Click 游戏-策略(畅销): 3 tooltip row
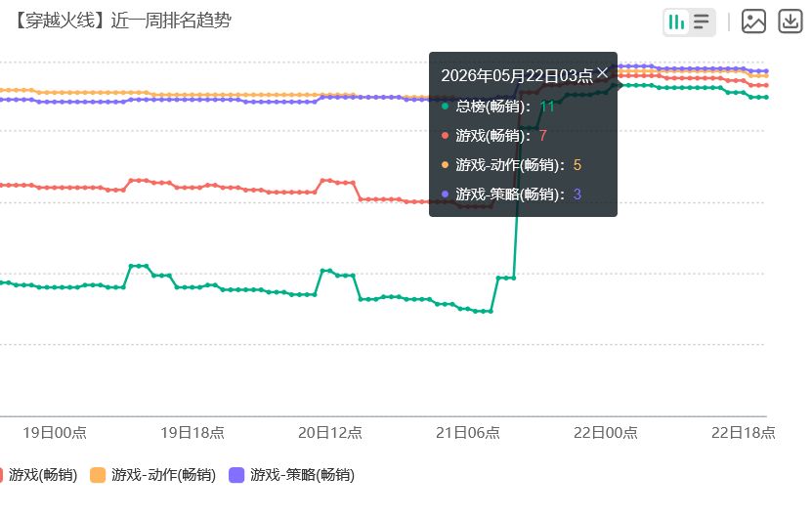812x518 pixels. (511, 194)
